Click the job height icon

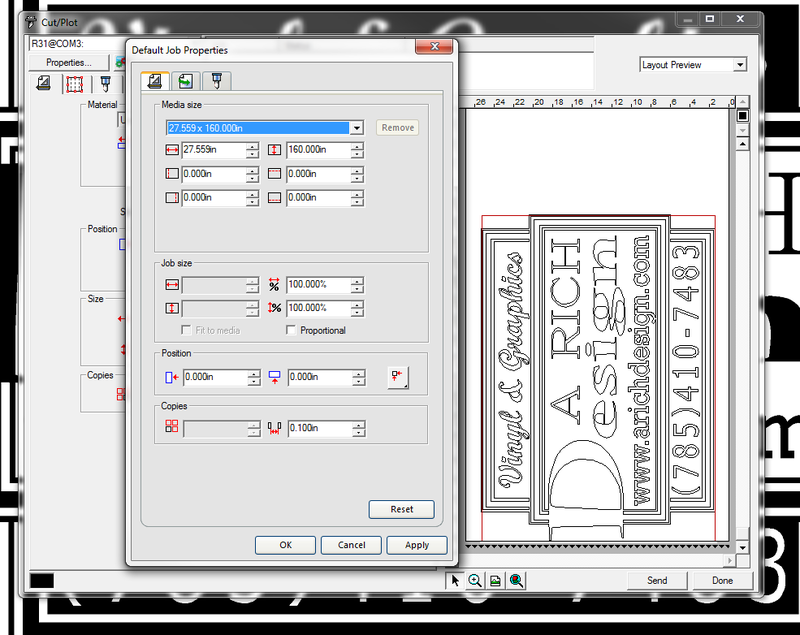[x=172, y=308]
